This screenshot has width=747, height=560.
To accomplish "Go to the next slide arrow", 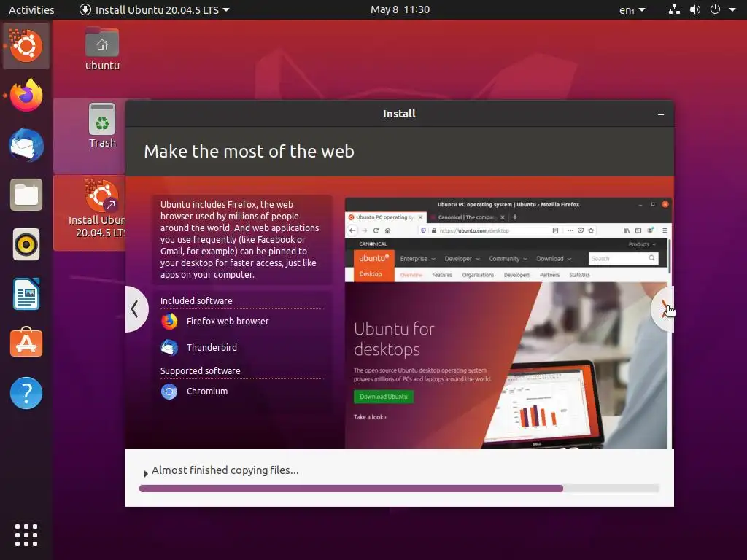I will [x=663, y=309].
